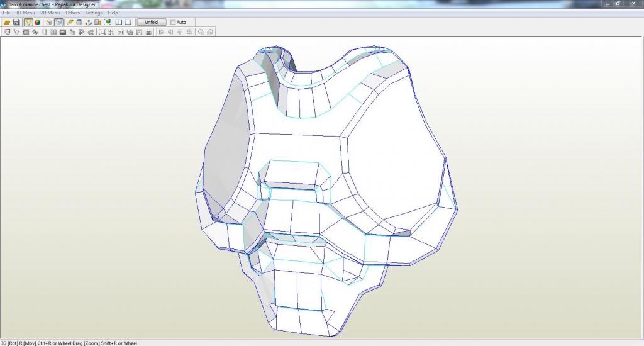The width and height of the screenshot is (644, 346).
Task: Click the gray panel tool icon beside the nodes tool
Action: [x=25, y=31]
